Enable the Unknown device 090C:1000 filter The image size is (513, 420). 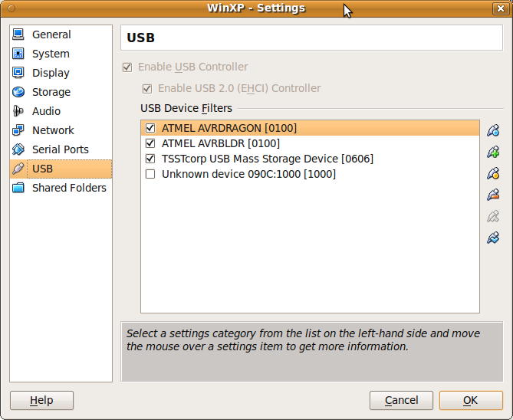click(x=150, y=174)
